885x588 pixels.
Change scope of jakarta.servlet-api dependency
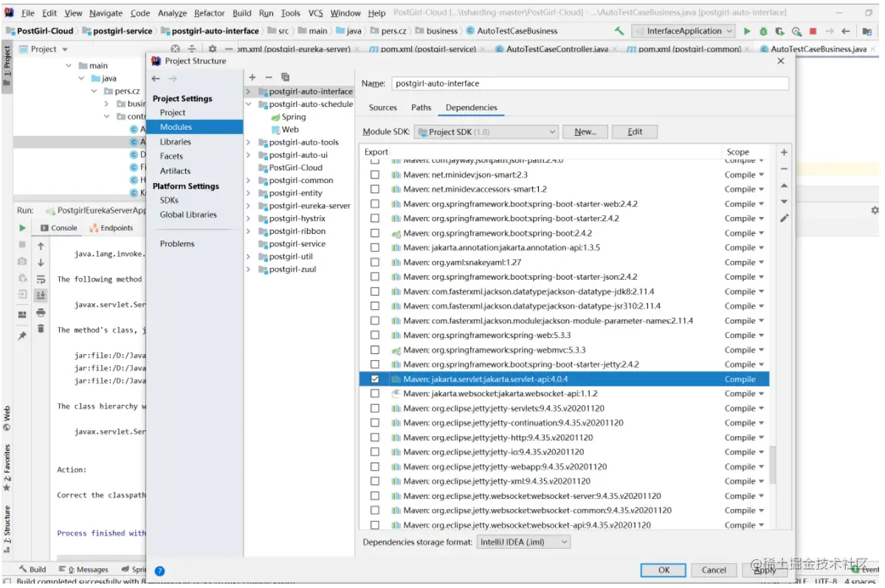pyautogui.click(x=744, y=379)
